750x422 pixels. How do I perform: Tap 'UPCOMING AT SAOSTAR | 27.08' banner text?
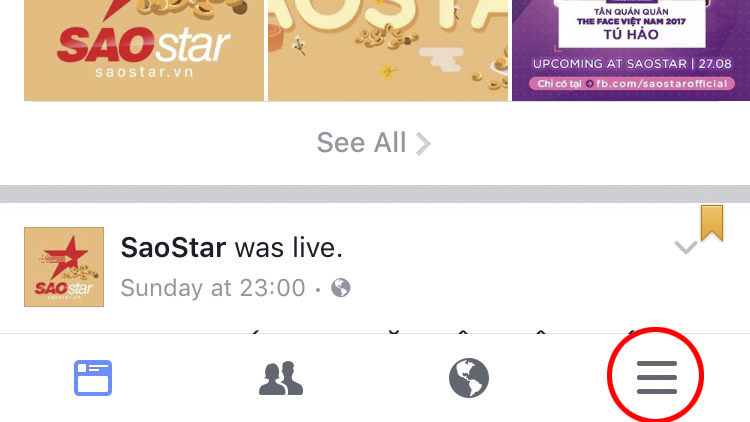click(632, 64)
